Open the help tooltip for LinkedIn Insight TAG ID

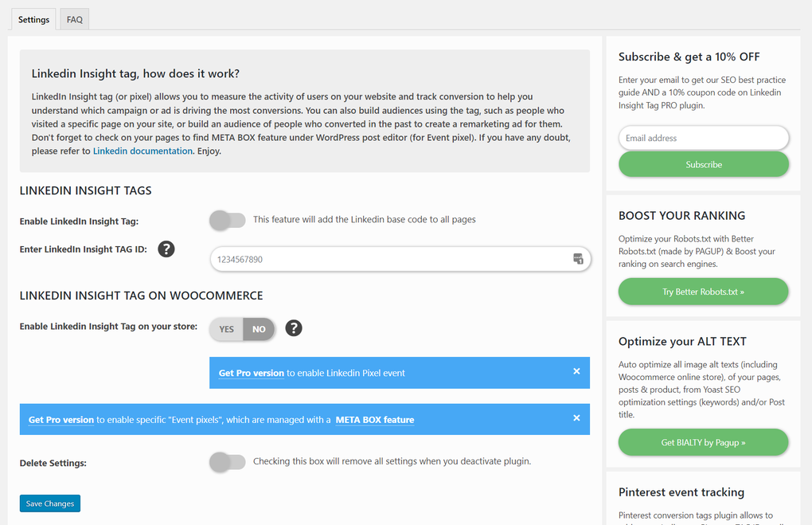[x=166, y=249]
